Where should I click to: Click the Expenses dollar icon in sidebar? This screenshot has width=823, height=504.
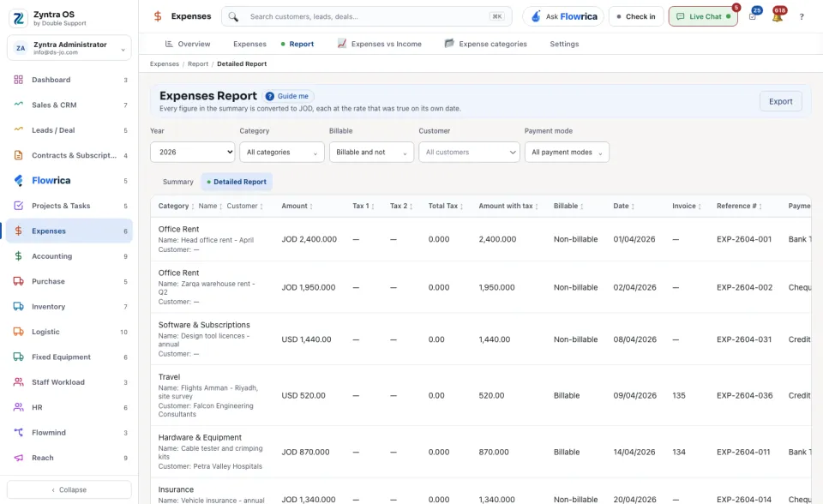(x=18, y=231)
